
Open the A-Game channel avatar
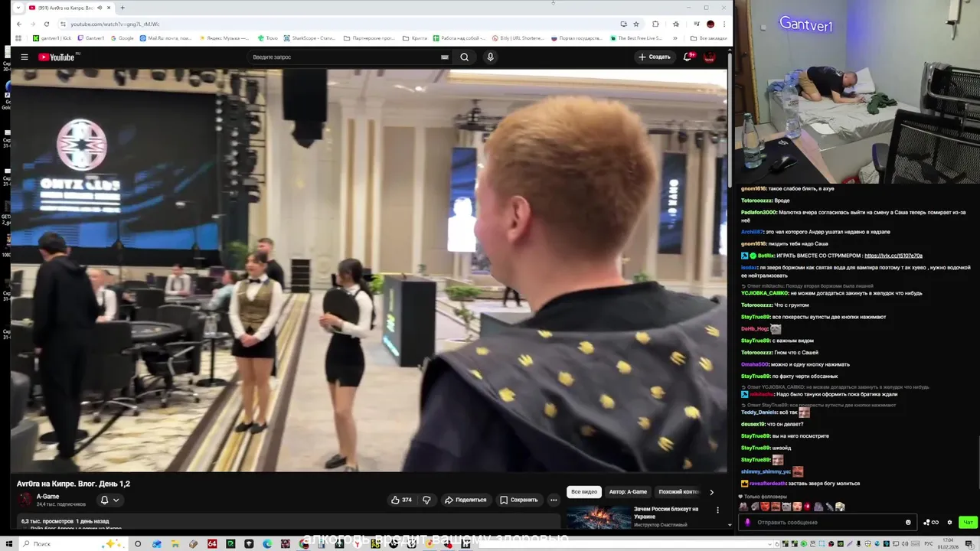(25, 500)
